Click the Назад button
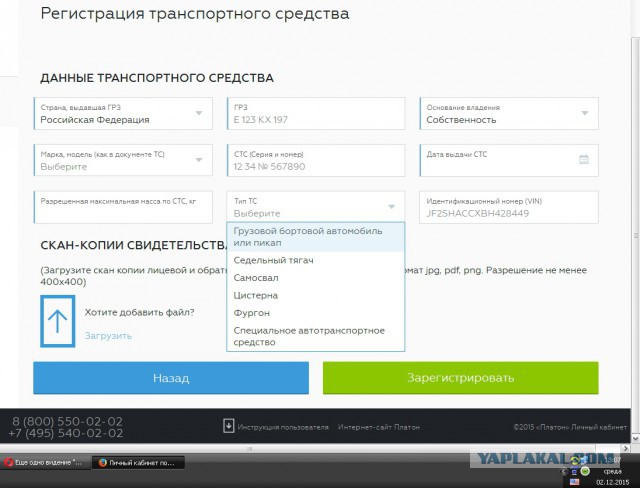 click(171, 378)
